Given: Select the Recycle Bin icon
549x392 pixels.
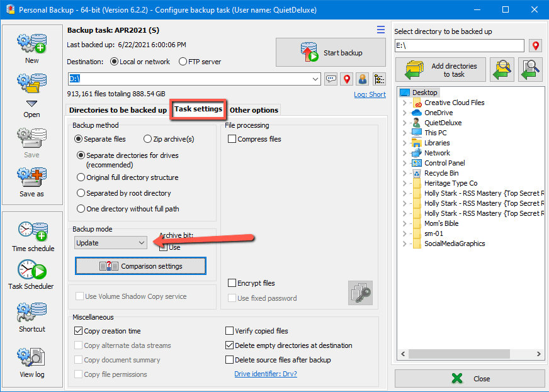Looking at the screenshot, I should pos(417,173).
